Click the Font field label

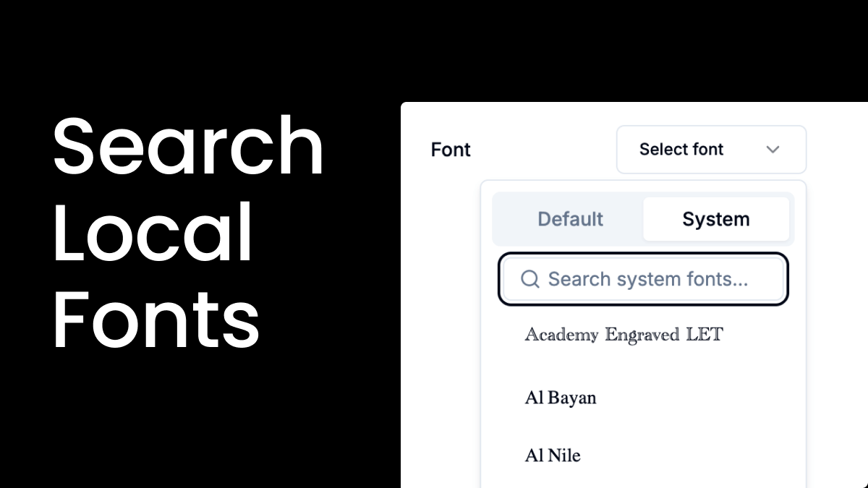451,150
